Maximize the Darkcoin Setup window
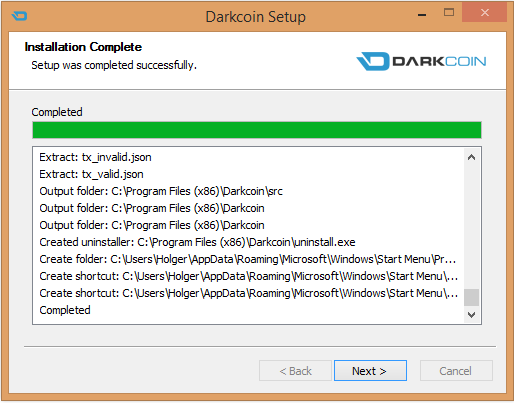 point(449,13)
